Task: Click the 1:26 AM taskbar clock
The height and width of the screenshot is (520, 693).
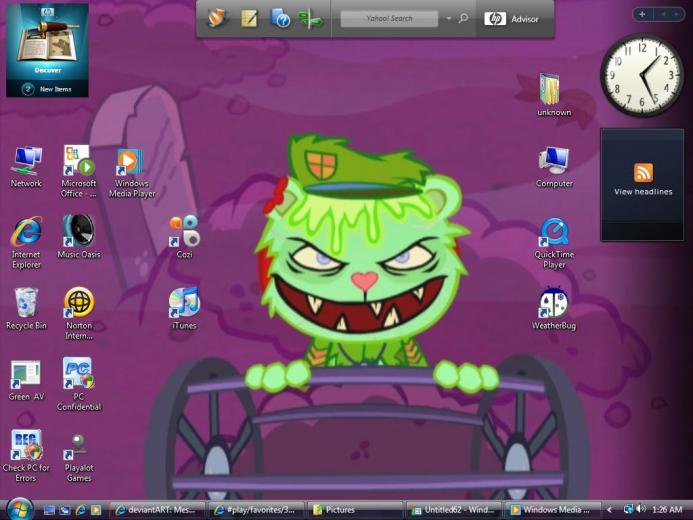Action: click(667, 510)
